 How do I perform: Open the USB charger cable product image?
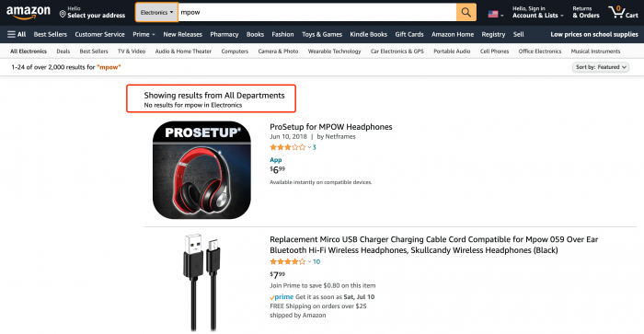click(x=201, y=282)
